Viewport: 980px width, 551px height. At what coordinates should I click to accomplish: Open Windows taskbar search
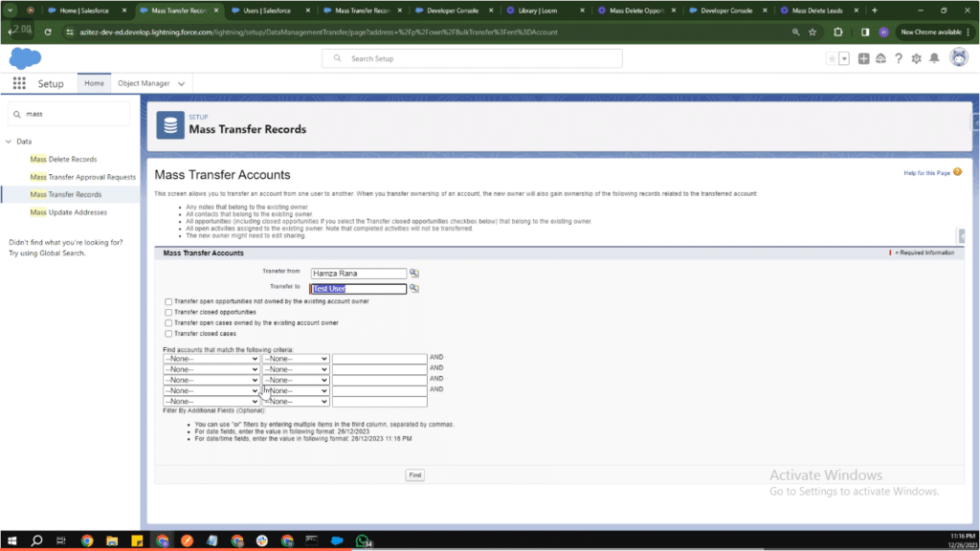pyautogui.click(x=37, y=540)
